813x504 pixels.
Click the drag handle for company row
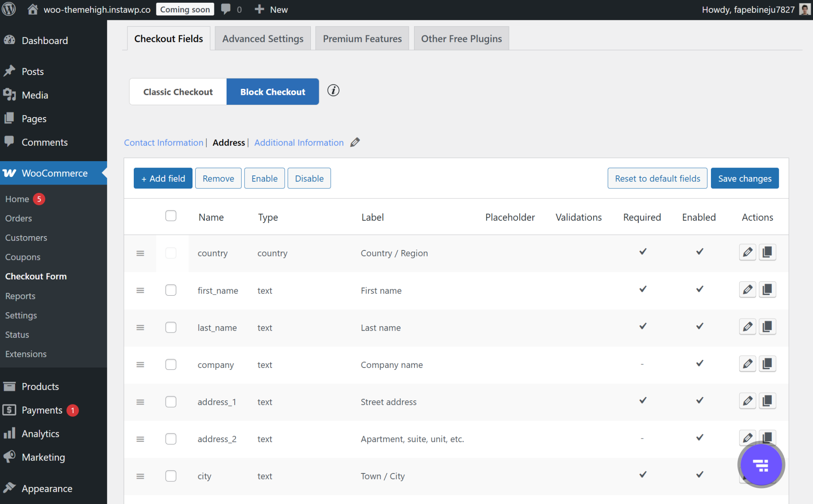tap(140, 365)
